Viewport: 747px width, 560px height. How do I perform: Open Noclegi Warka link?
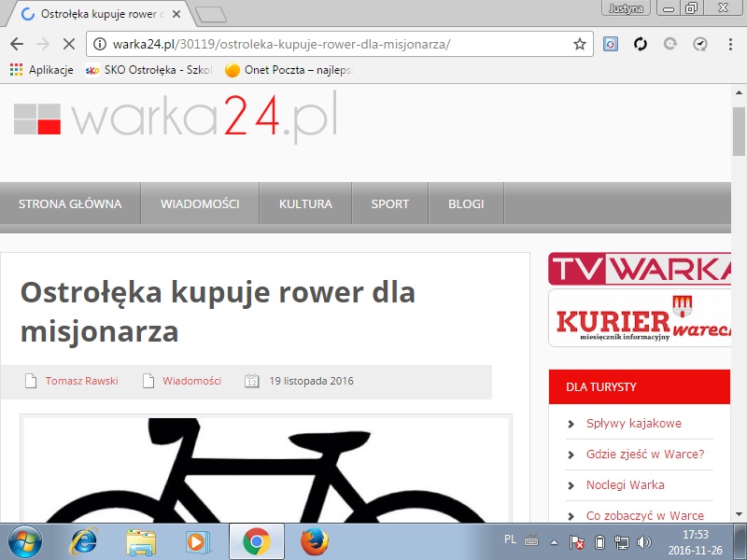click(625, 484)
